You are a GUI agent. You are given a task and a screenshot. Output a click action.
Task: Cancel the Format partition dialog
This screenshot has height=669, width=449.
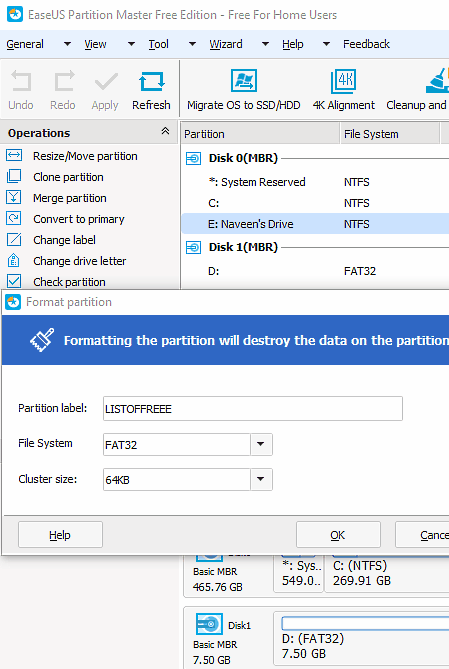422,535
